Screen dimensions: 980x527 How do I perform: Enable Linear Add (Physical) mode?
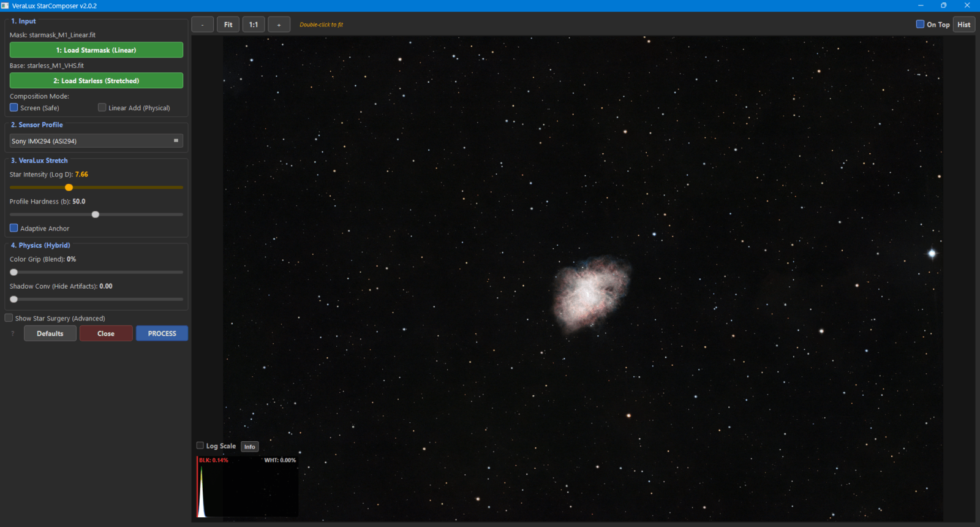[102, 108]
